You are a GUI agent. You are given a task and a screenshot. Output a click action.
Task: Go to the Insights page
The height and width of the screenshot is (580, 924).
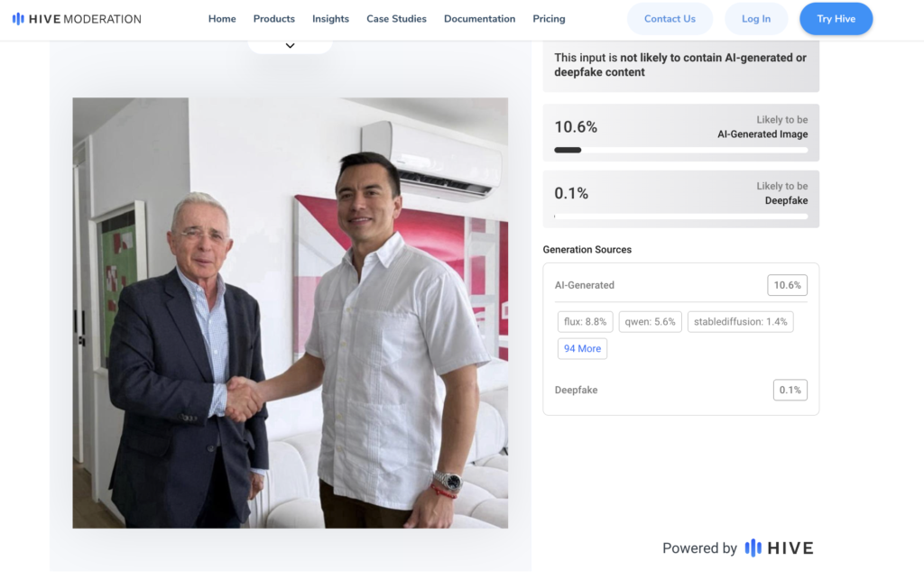(x=330, y=19)
